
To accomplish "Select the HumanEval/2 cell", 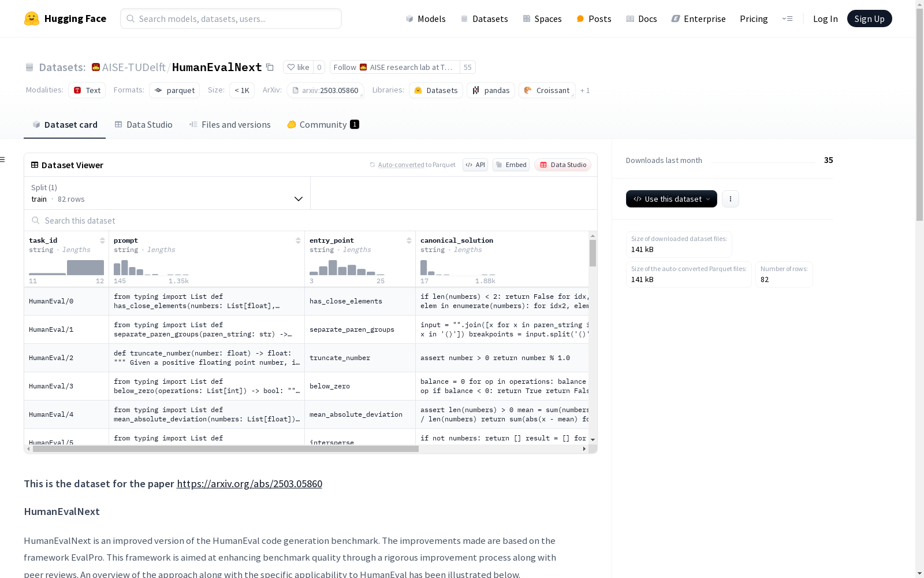I will (66, 358).
